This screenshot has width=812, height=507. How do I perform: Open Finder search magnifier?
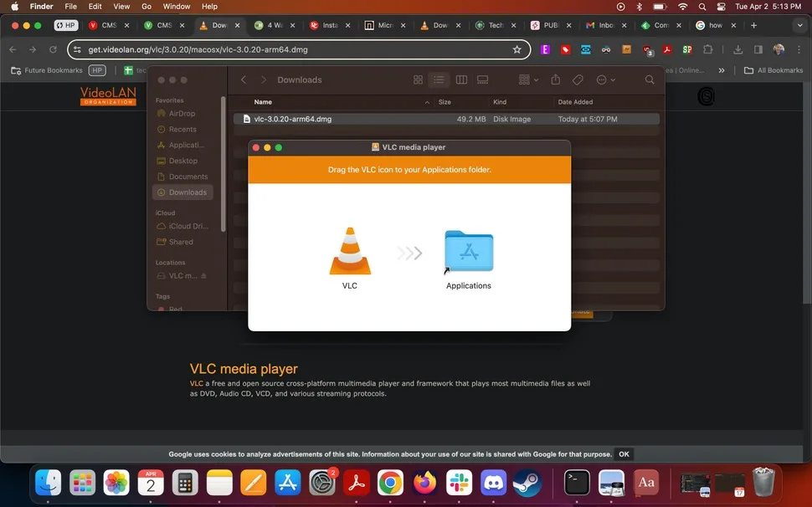(x=650, y=79)
